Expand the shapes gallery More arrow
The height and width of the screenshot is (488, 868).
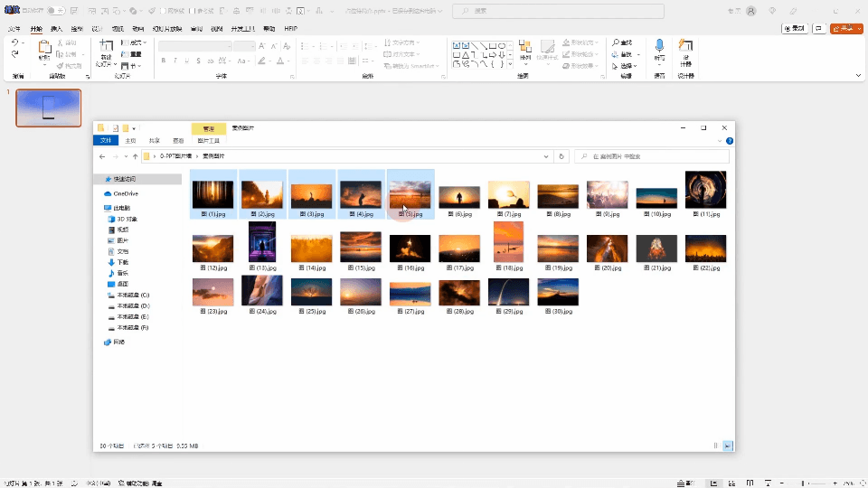coord(510,64)
